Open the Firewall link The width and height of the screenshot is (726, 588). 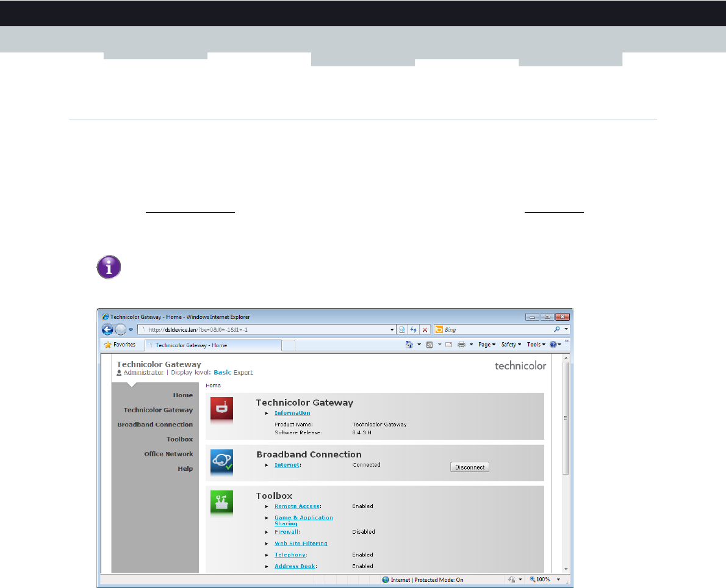[286, 531]
